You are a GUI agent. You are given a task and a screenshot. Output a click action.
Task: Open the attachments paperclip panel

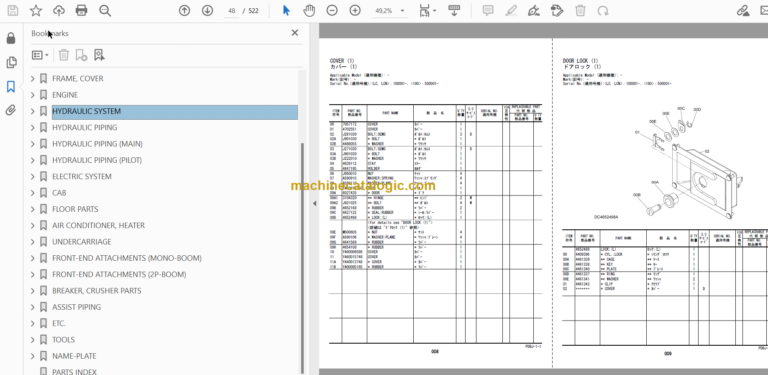[x=11, y=111]
